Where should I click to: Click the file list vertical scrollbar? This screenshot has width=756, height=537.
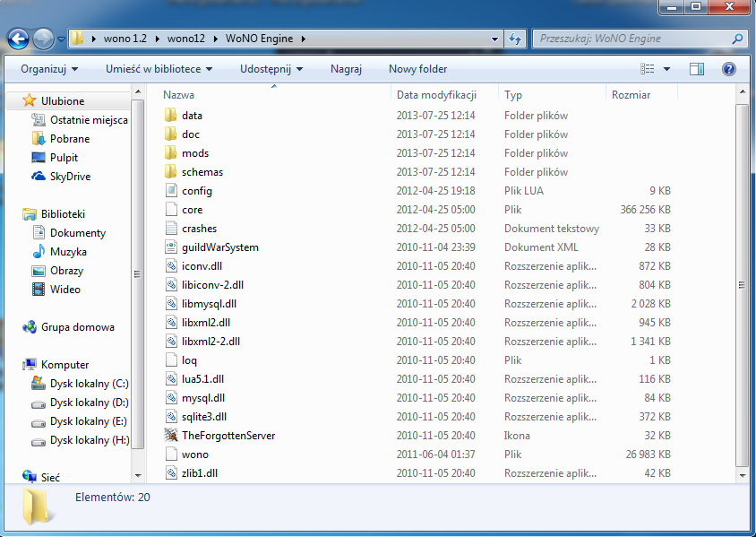[743, 285]
